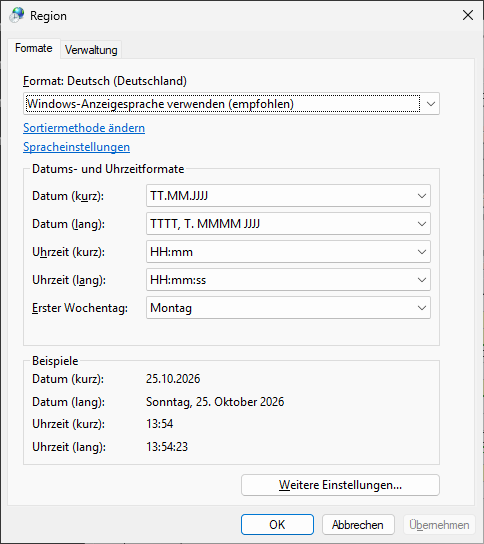Click the Datums- und Uhrzeitformate group heading
484x544 pixels.
(108, 169)
